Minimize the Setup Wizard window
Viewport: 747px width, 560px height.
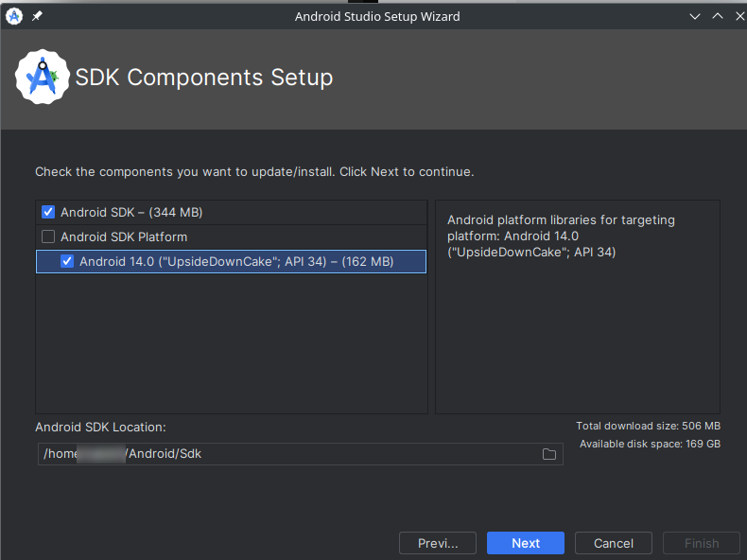(694, 16)
